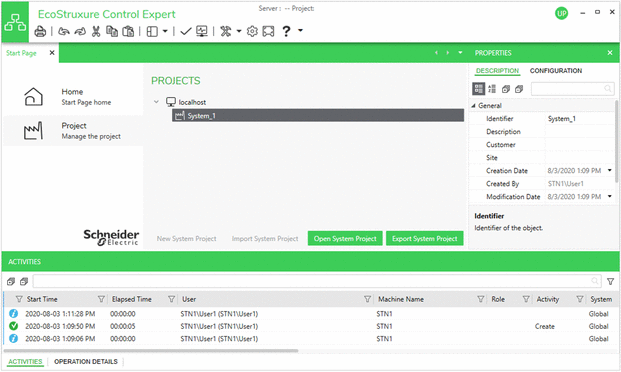Click the Activities search field
The image size is (621, 372).
point(317,281)
